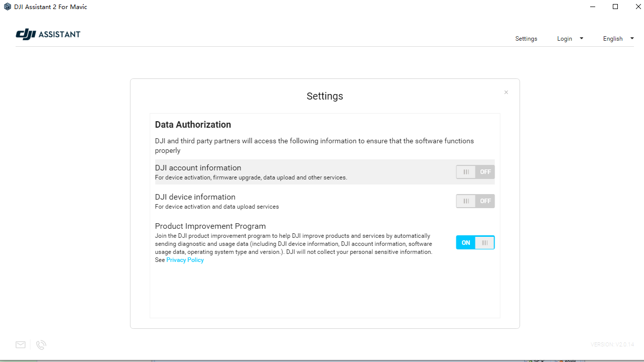Click Login in the top menu
The width and height of the screenshot is (644, 362).
coord(564,39)
